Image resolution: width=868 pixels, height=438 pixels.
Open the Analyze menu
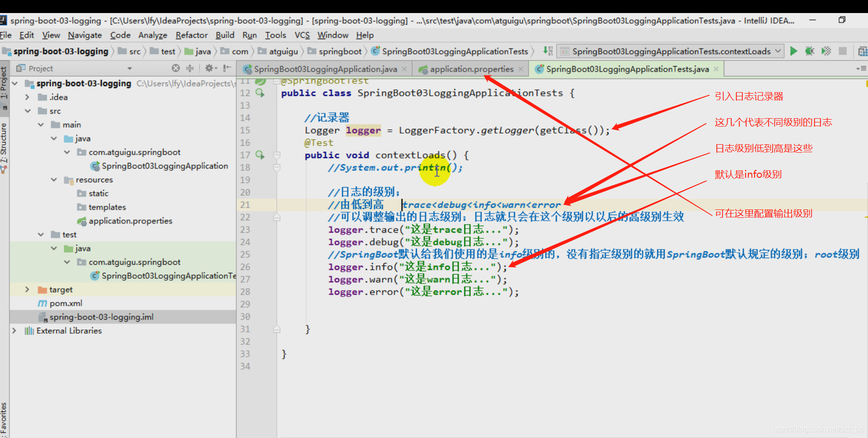click(x=153, y=35)
